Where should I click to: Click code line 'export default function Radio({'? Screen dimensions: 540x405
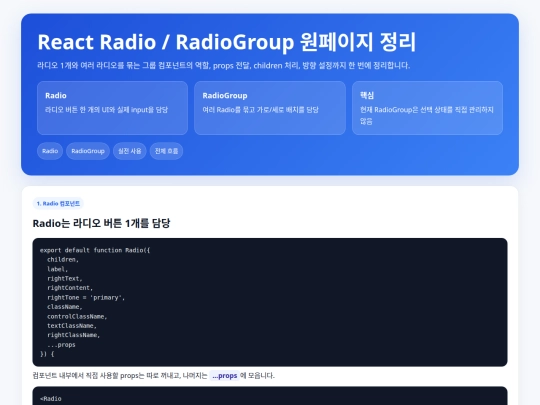[x=95, y=250]
